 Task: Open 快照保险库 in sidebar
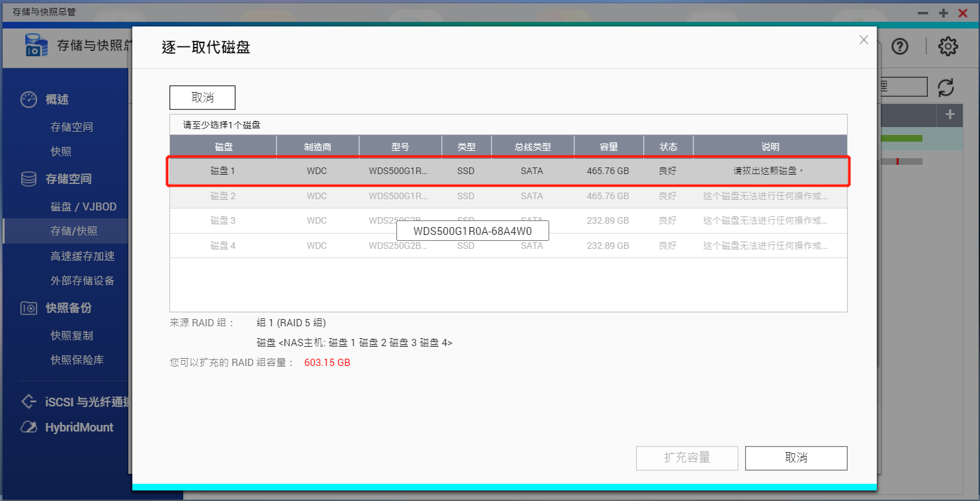(77, 360)
